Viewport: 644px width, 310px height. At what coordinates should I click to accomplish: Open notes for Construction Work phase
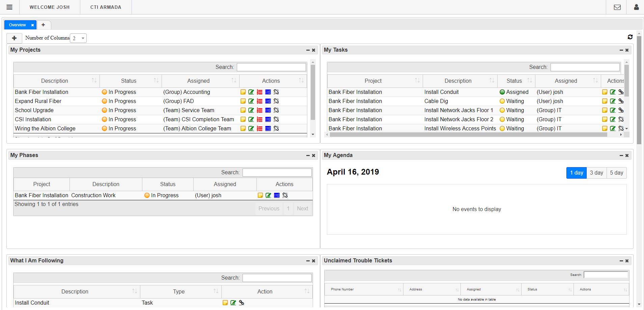pos(260,195)
